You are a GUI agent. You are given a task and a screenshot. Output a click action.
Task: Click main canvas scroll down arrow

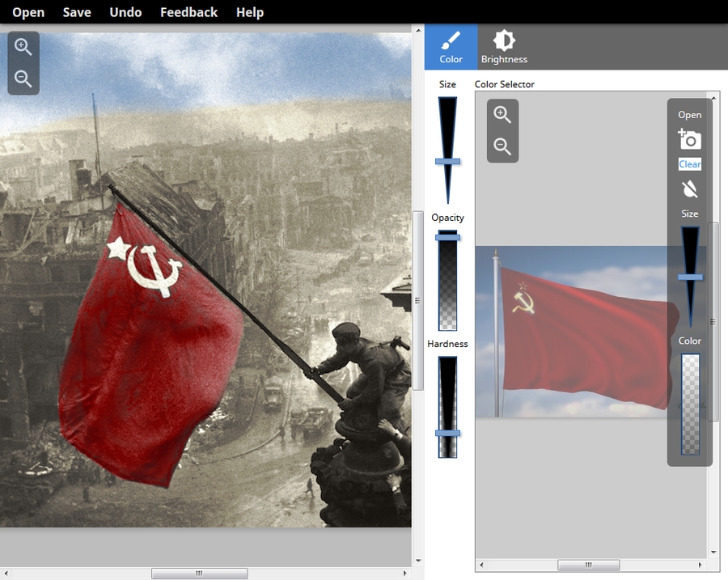coord(418,561)
